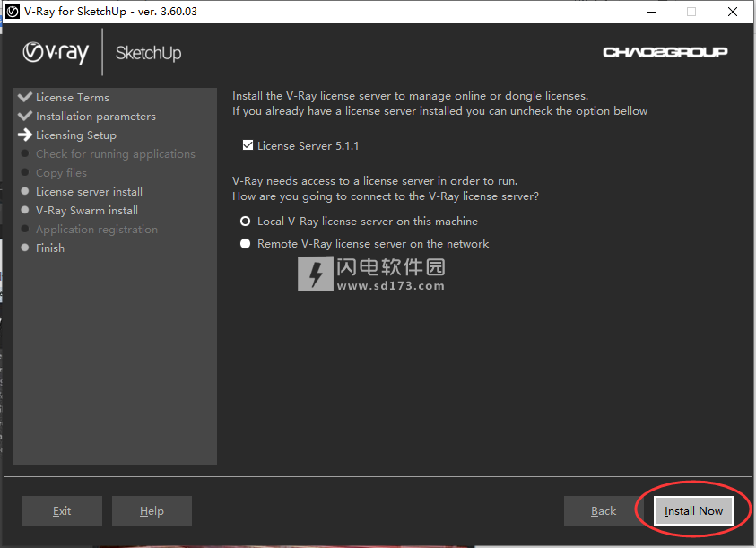Screen dimensions: 756x548
Task: Click the License server install bullet icon
Action: click(x=25, y=191)
